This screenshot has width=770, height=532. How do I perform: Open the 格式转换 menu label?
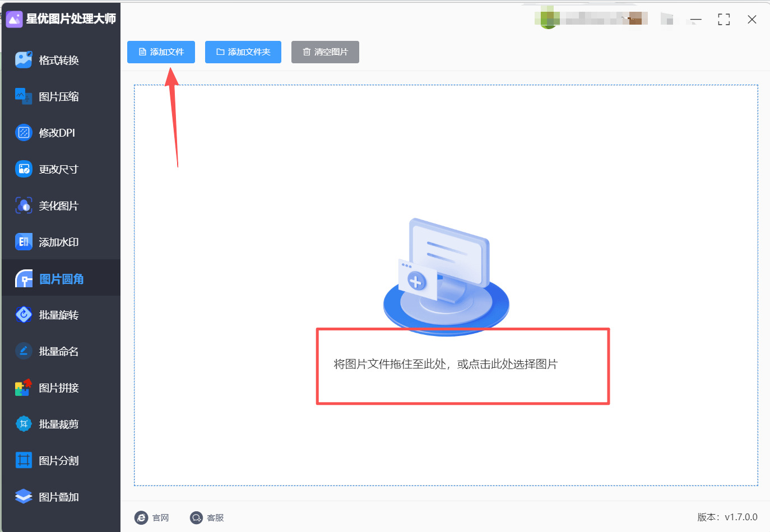coord(59,60)
